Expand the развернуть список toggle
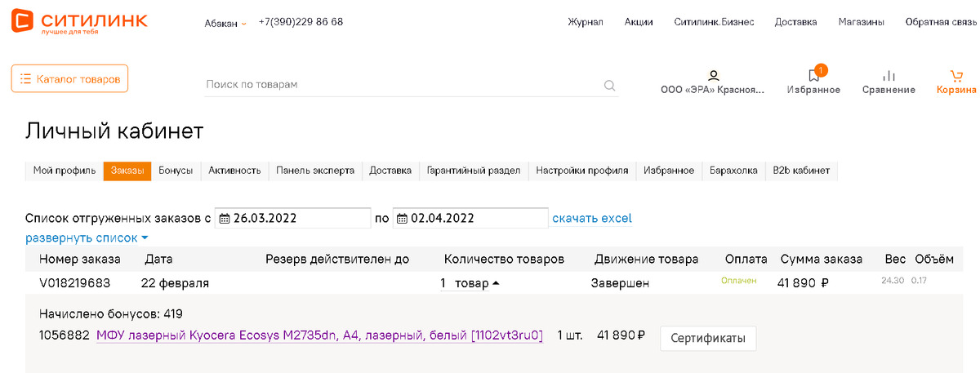Image resolution: width=980 pixels, height=373 pixels. pyautogui.click(x=87, y=238)
